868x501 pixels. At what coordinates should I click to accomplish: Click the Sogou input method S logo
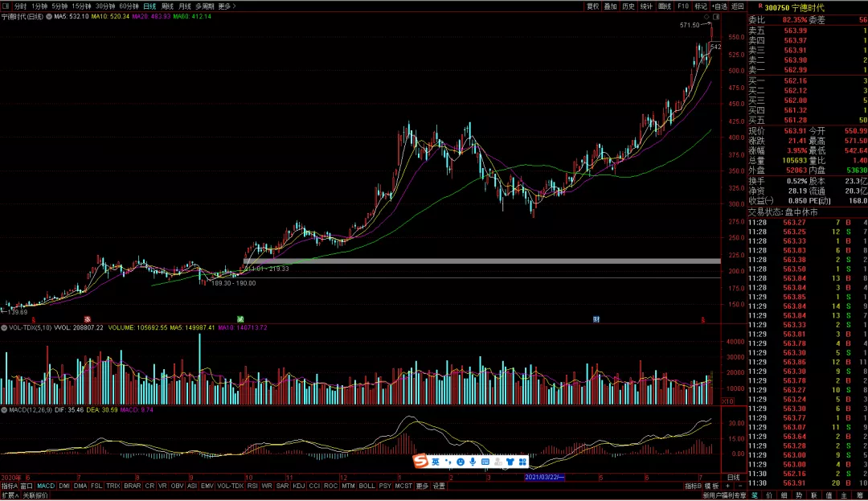(420, 461)
